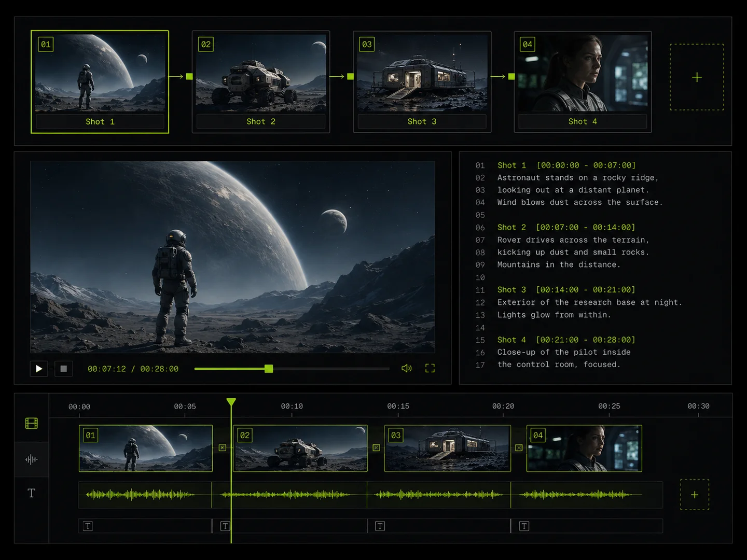Select the video track film icon
747x560 pixels.
tap(32, 424)
